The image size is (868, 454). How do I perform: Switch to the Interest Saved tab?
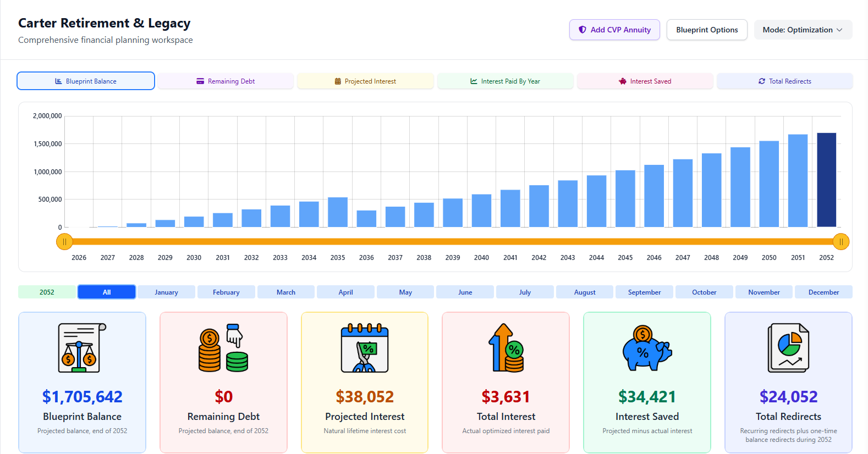645,81
